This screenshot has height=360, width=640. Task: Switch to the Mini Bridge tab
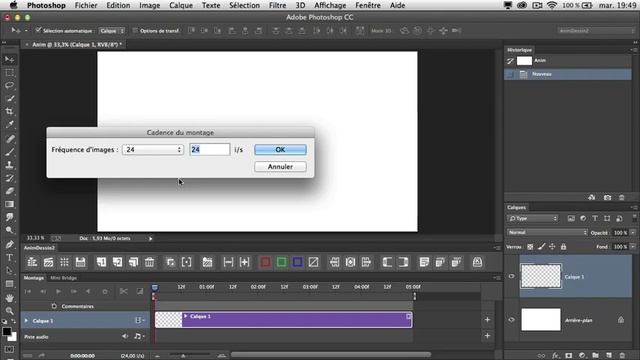[63, 278]
